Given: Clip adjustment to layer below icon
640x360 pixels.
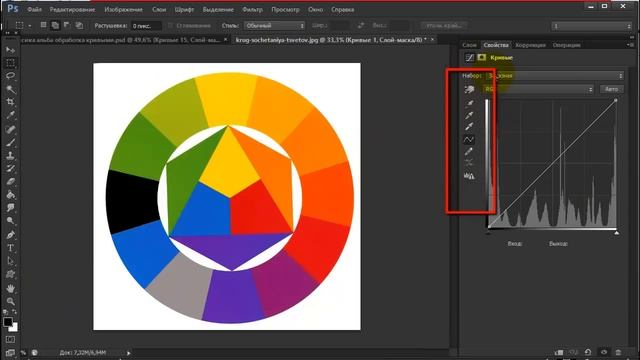Looking at the screenshot, I should (x=559, y=352).
